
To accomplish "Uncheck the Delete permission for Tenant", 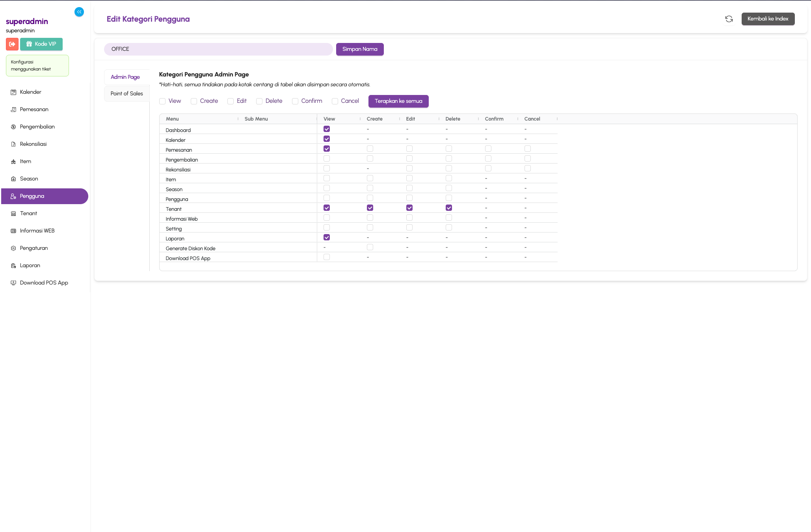I will tap(448, 208).
